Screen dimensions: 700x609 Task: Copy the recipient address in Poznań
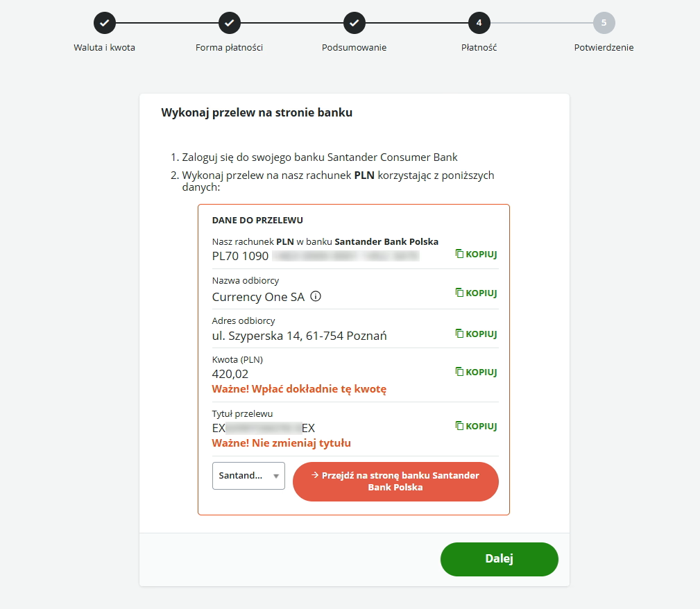point(476,334)
